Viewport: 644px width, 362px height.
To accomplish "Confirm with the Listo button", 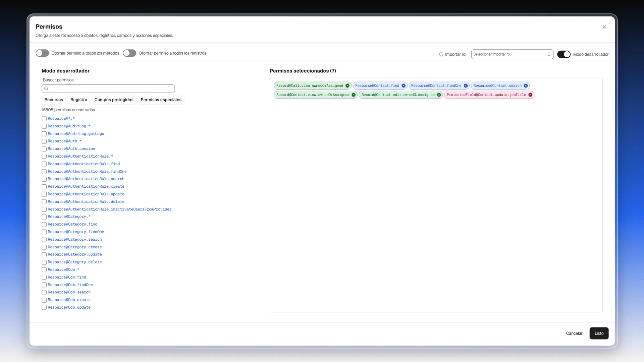I will pyautogui.click(x=599, y=334).
